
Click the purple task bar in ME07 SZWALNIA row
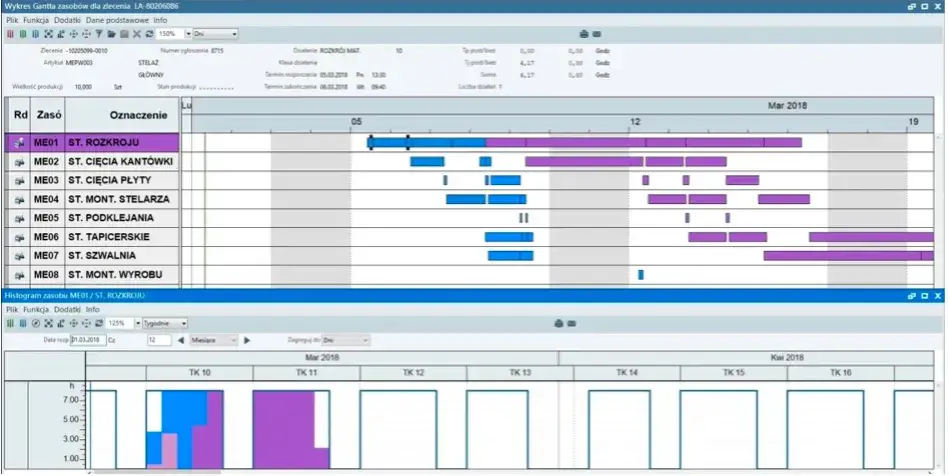[849, 256]
